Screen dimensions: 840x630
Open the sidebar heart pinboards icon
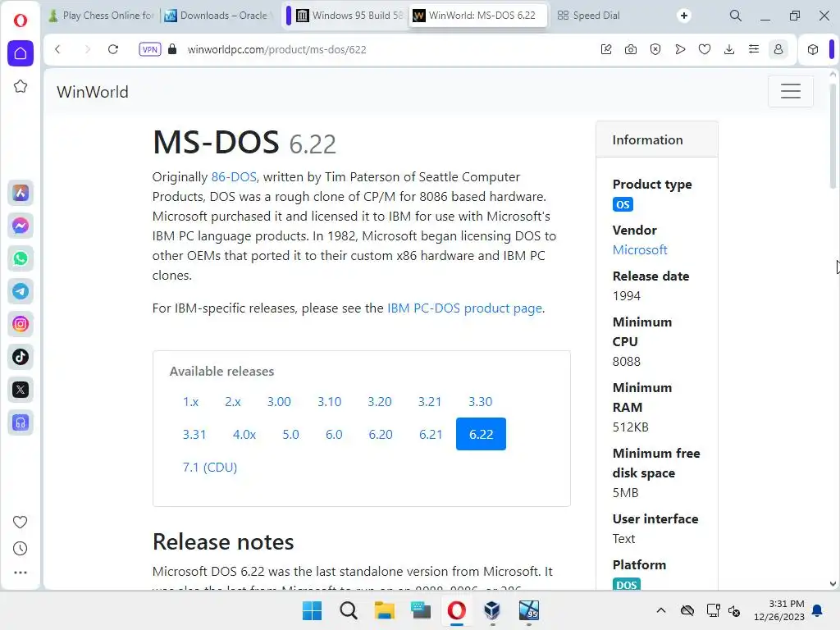point(21,522)
